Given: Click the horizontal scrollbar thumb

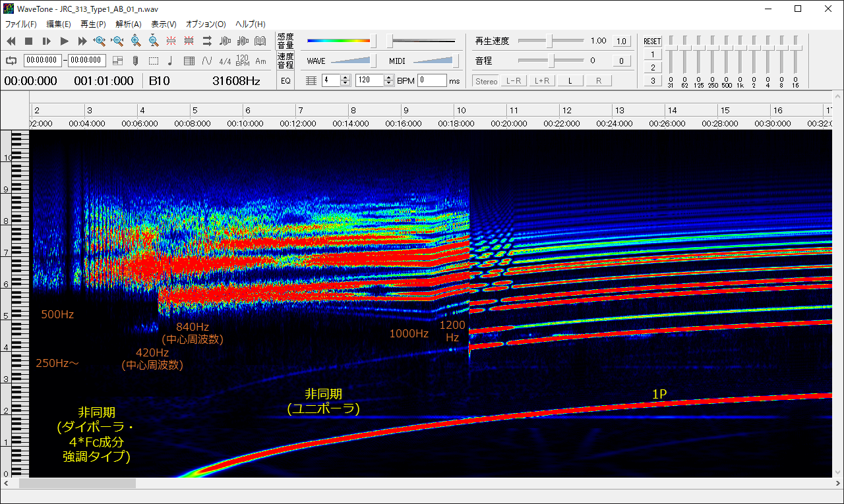Looking at the screenshot, I should [x=77, y=483].
